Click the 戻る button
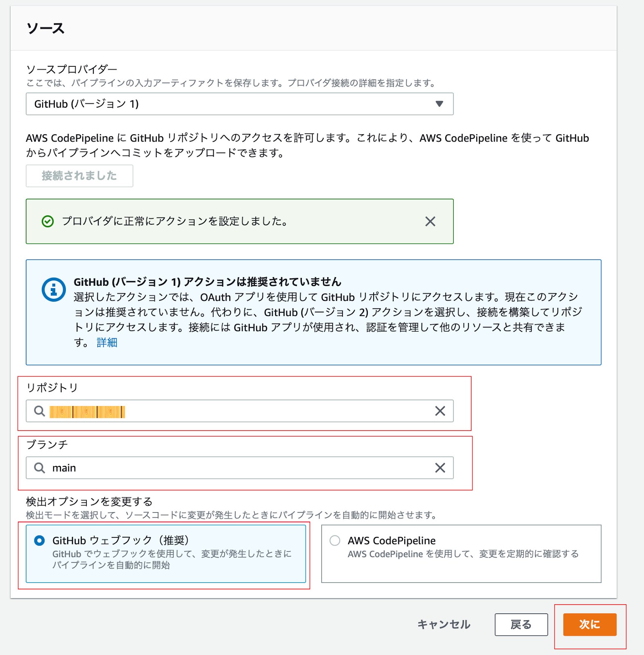This screenshot has height=655, width=644. click(521, 625)
